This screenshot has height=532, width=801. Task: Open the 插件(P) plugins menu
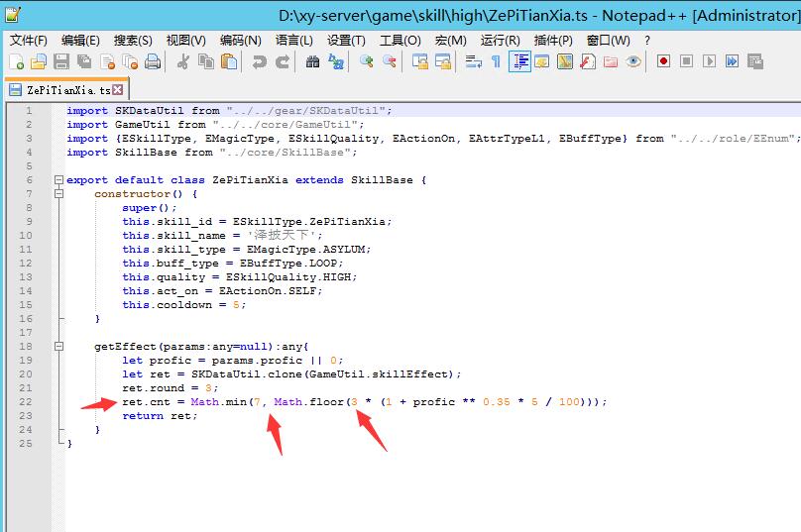pyautogui.click(x=552, y=40)
